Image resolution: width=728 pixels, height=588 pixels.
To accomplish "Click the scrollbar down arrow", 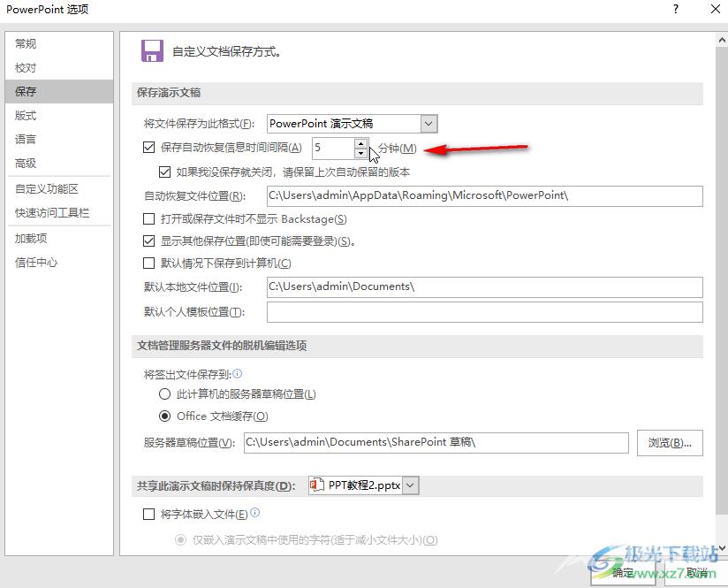I will [722, 548].
